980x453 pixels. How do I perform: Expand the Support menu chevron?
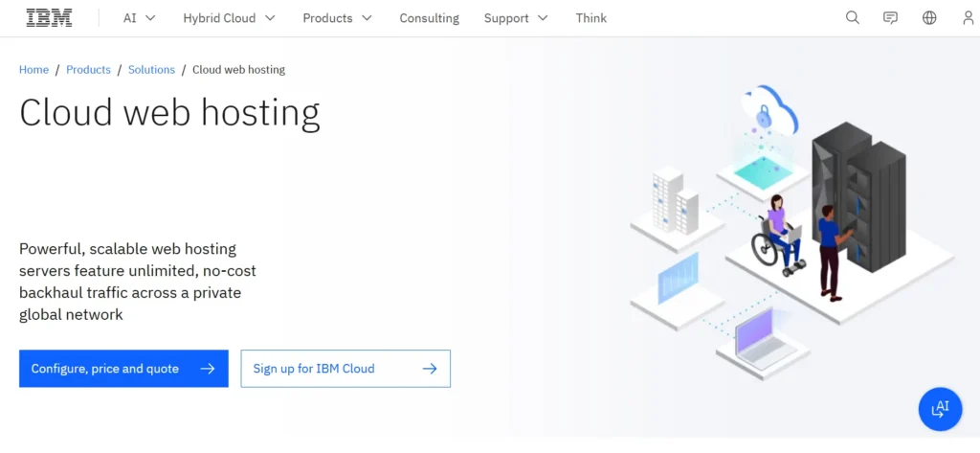[543, 18]
